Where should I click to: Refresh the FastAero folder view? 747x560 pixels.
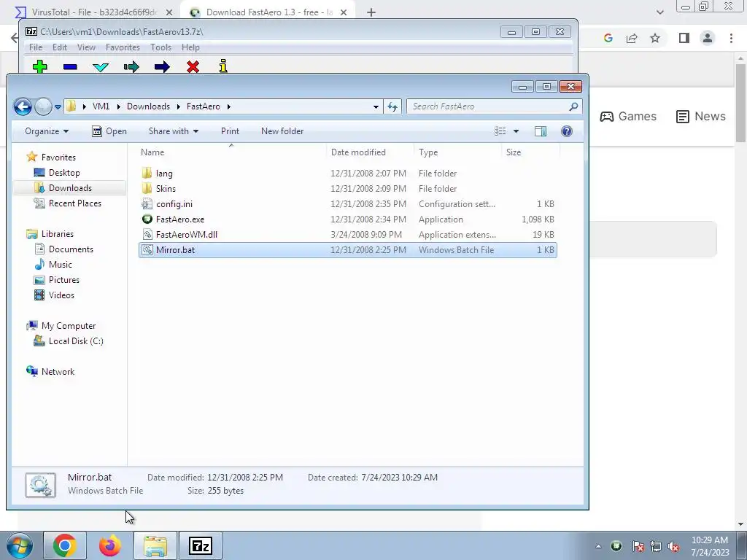(392, 106)
